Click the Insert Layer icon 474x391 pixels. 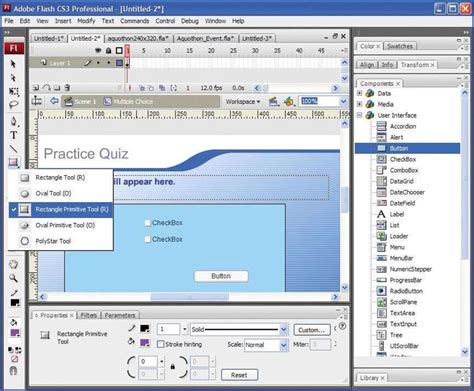pyautogui.click(x=36, y=88)
